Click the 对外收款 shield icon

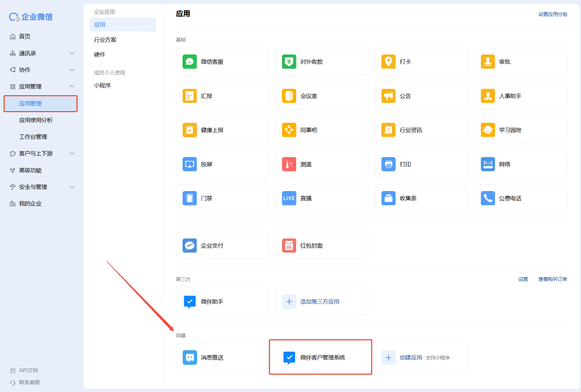pos(289,62)
